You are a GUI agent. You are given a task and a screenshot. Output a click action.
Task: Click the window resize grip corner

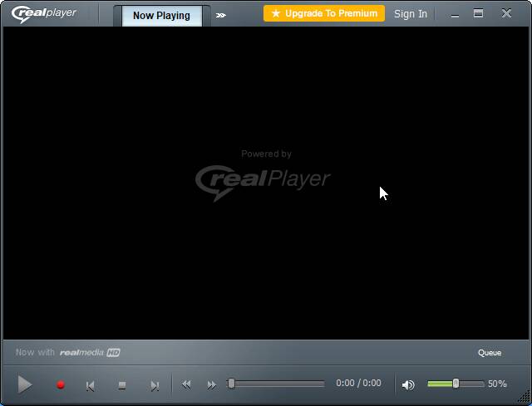click(525, 398)
